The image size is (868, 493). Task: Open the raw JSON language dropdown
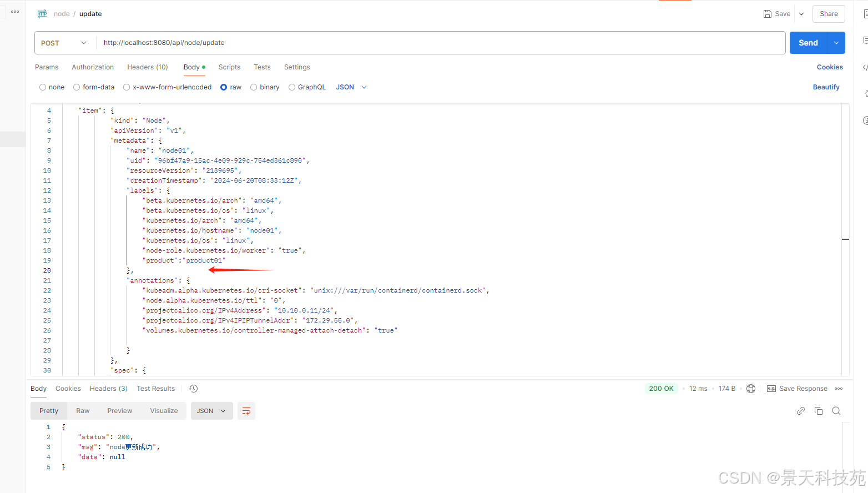[351, 87]
